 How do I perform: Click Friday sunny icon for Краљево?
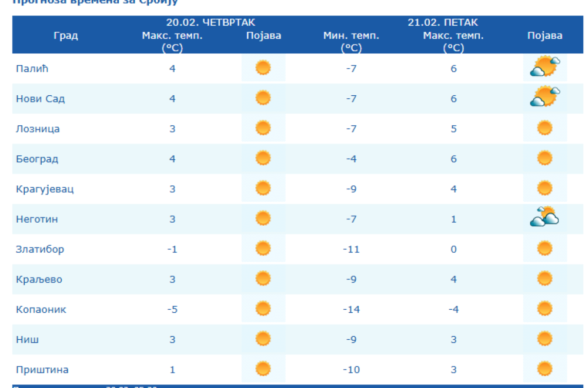pyautogui.click(x=544, y=279)
